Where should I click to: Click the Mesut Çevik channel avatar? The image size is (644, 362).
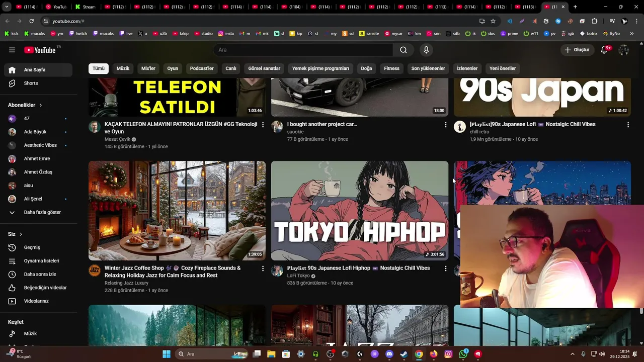click(x=95, y=127)
